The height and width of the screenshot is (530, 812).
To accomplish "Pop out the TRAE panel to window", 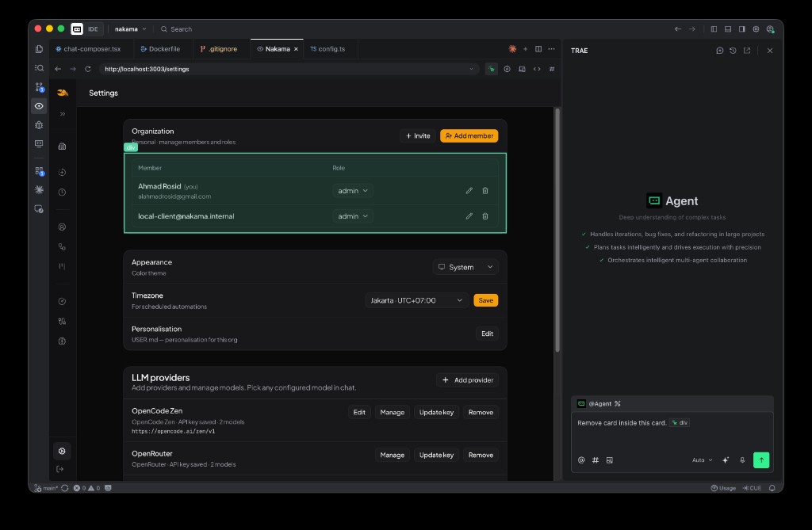I will (x=747, y=50).
